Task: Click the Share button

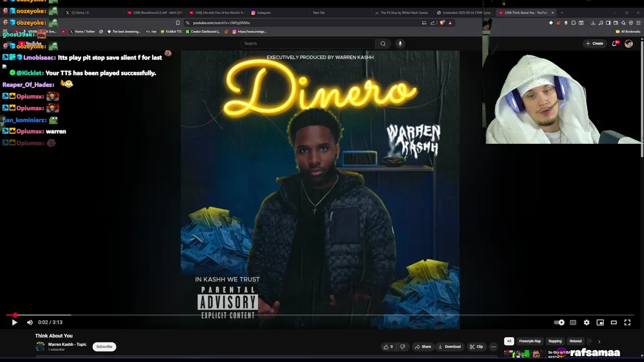Action: [x=423, y=346]
